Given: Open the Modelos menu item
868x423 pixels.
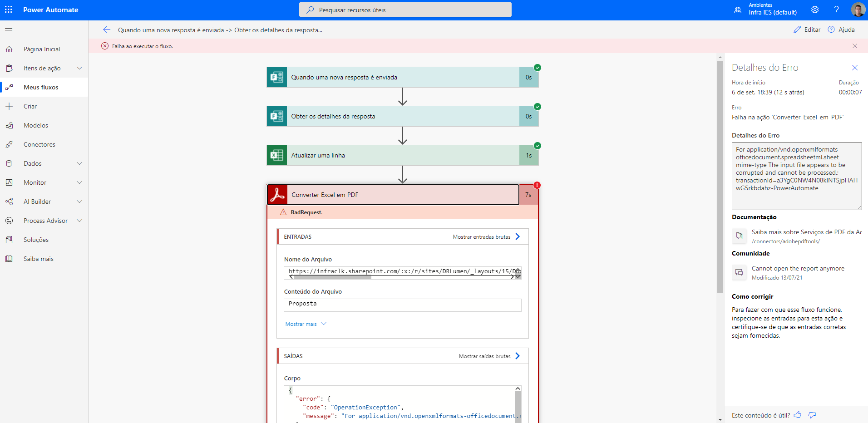Looking at the screenshot, I should tap(36, 125).
